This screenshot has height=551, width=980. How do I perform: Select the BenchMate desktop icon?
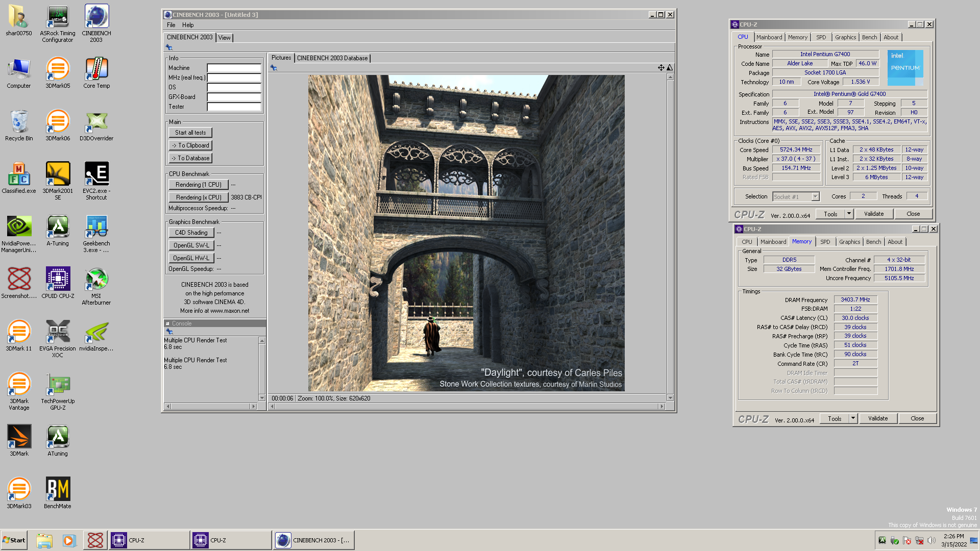(x=58, y=493)
